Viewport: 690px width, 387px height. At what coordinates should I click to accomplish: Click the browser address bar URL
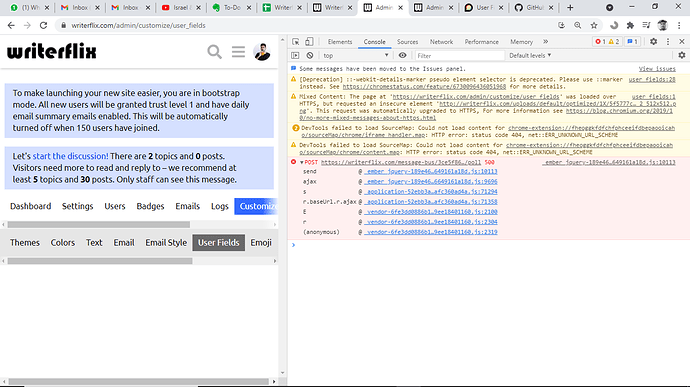138,26
